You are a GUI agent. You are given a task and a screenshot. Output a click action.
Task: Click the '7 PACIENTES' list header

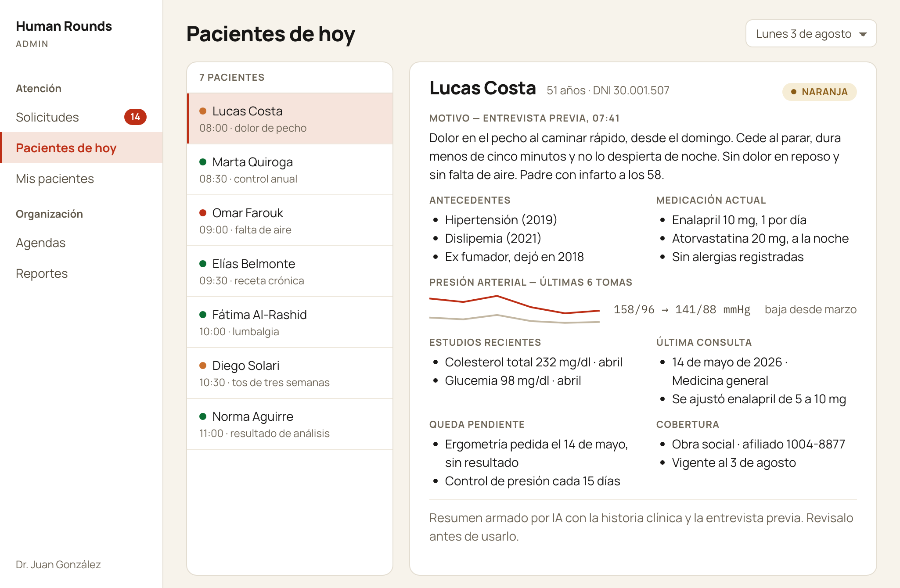[232, 77]
